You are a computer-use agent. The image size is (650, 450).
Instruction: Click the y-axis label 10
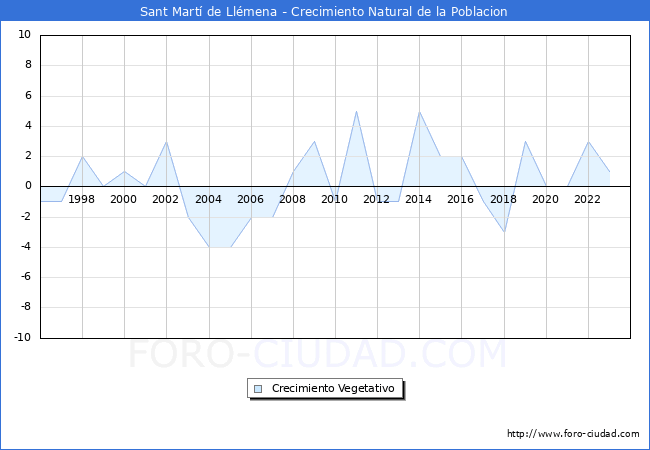tap(24, 34)
